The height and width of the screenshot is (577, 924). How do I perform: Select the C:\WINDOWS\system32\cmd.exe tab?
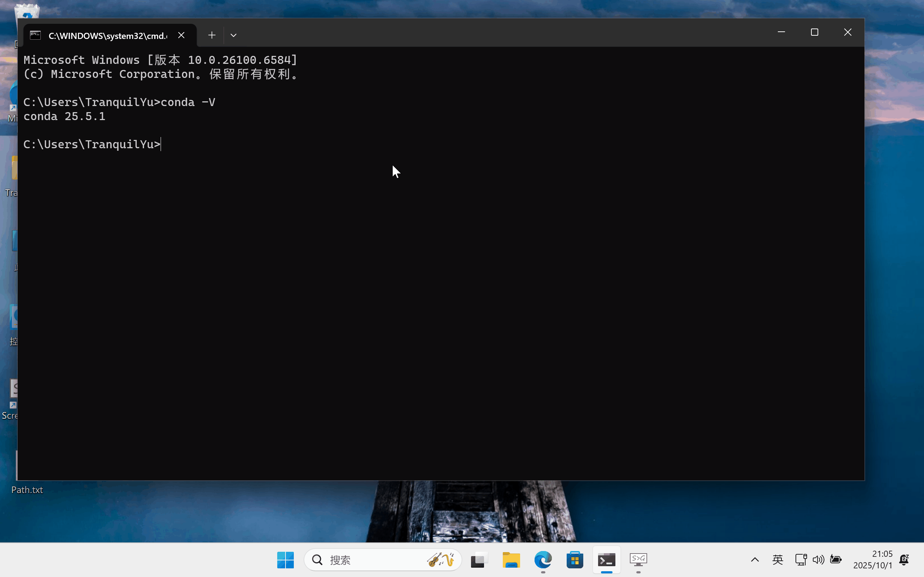(x=108, y=36)
